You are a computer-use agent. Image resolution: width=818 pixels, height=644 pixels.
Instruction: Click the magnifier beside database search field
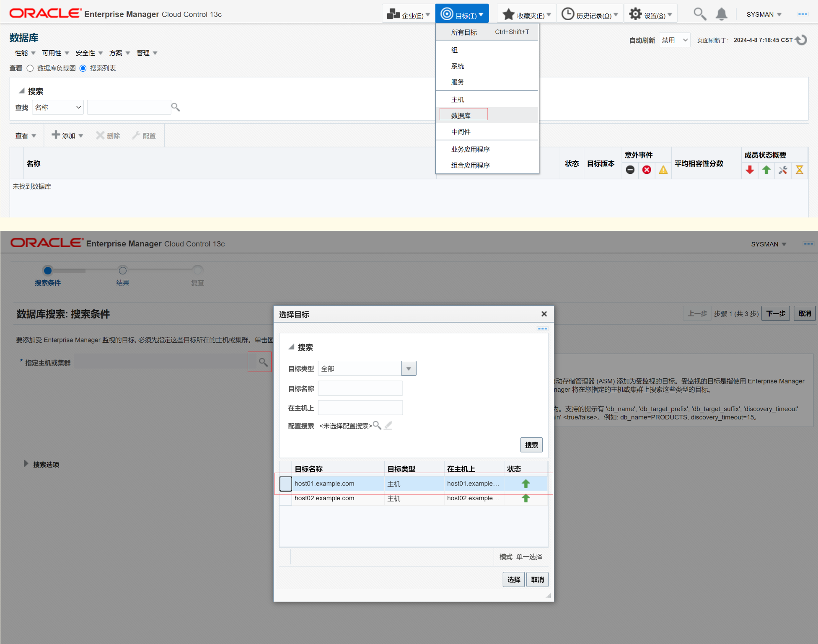pos(176,108)
